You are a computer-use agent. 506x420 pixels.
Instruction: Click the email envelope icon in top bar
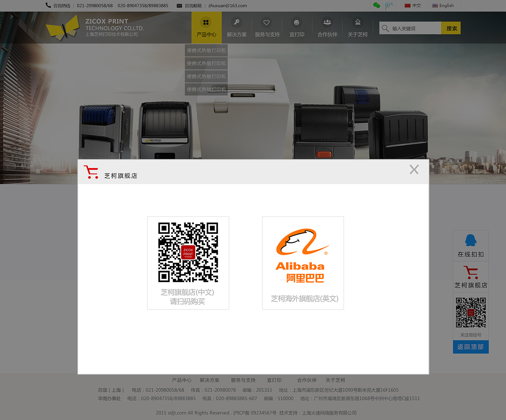click(x=179, y=6)
